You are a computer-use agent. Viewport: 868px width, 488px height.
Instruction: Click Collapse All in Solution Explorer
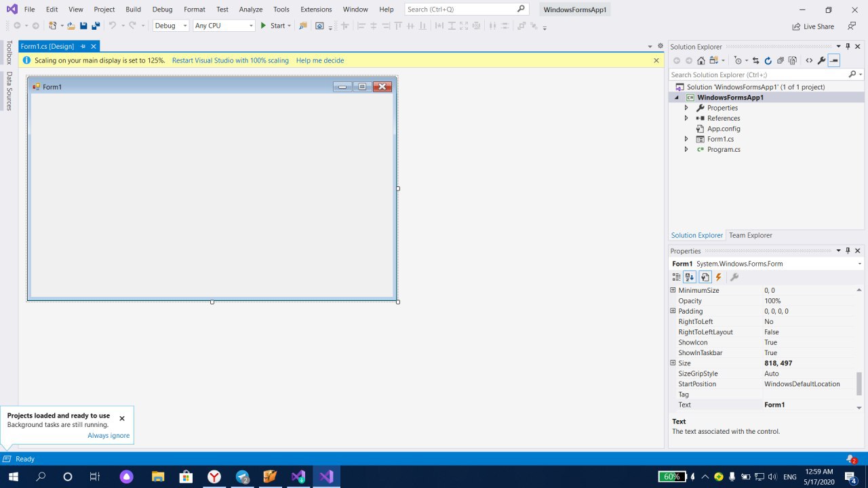pyautogui.click(x=780, y=60)
